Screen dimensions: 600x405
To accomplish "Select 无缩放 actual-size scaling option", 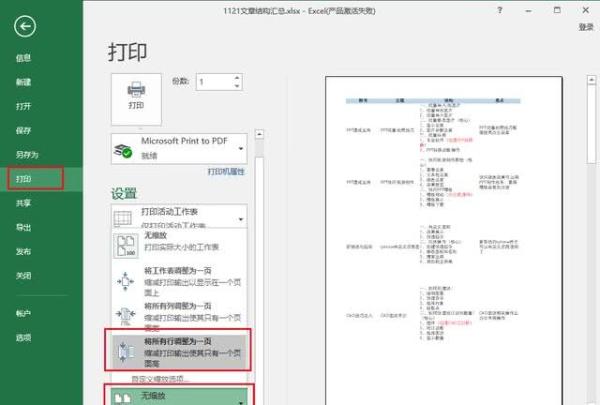I will coord(180,241).
